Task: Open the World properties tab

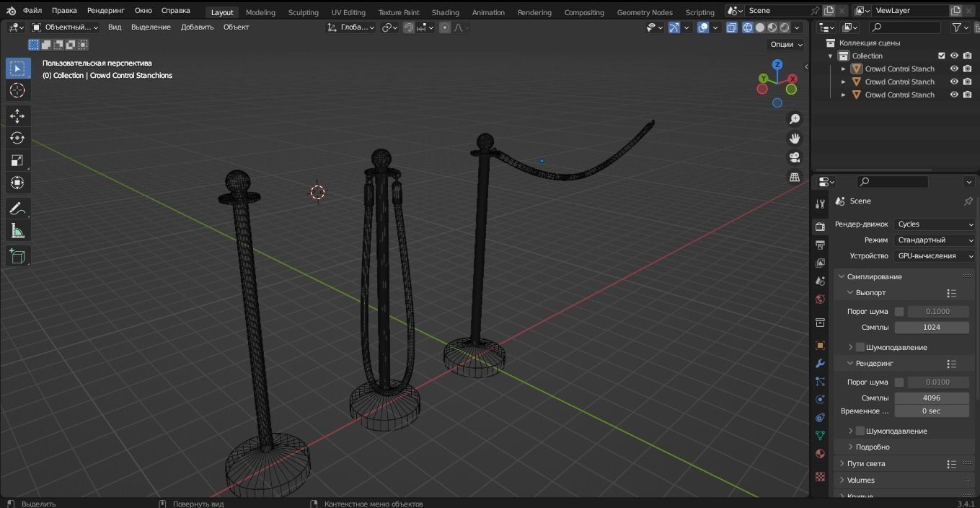Action: coord(820,299)
